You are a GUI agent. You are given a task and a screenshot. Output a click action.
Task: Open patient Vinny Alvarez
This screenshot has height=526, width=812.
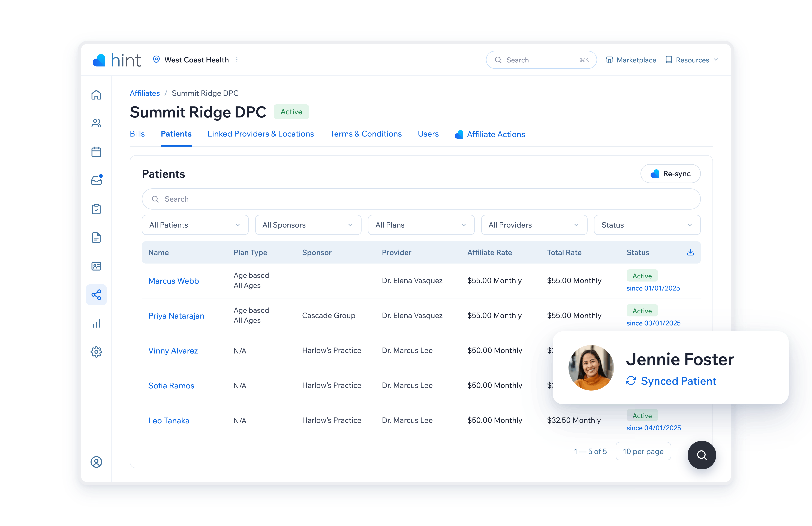click(173, 351)
